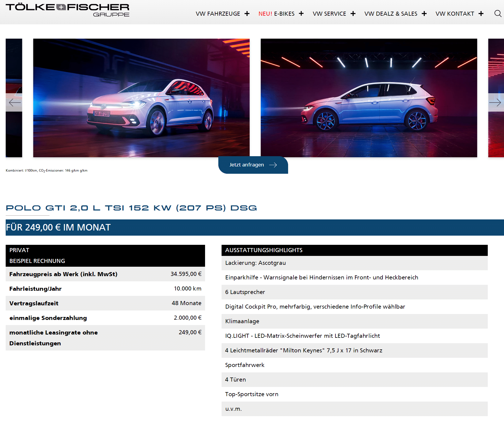This screenshot has height=421, width=504.
Task: Expand VW Dealz & Sales plus icon
Action: click(x=424, y=14)
